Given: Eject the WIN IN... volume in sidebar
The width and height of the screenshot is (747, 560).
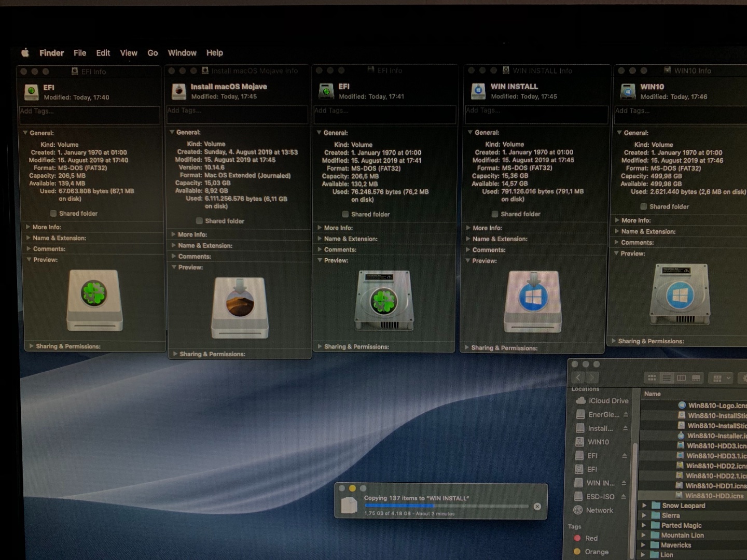Looking at the screenshot, I should point(624,483).
